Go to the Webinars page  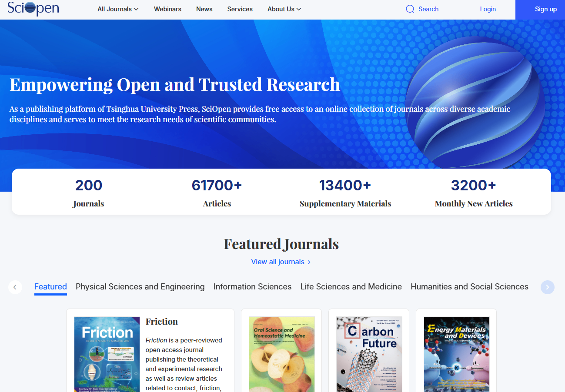(x=167, y=9)
